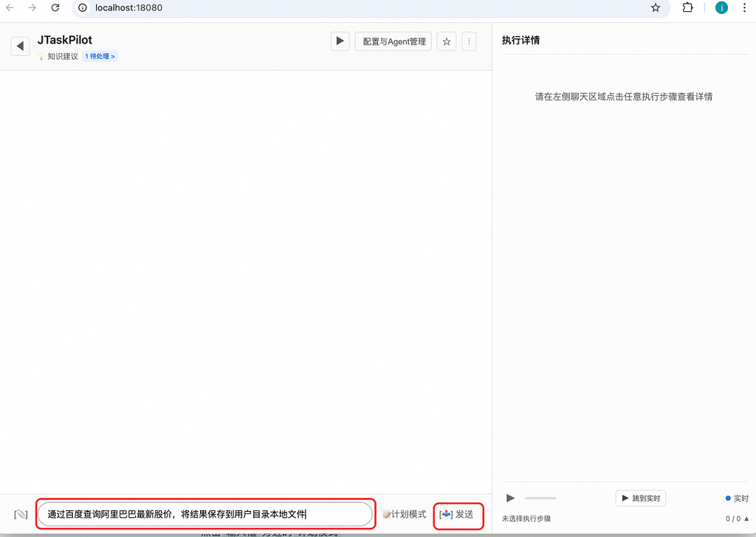Select the send (发送) icon to submit prompt
The image size is (756, 537).
tap(447, 514)
